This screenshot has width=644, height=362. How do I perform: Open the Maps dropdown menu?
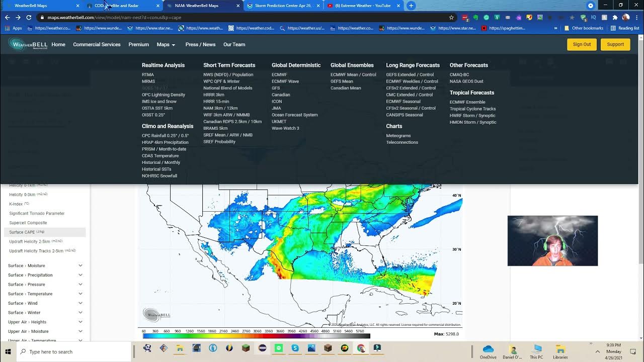pos(166,44)
